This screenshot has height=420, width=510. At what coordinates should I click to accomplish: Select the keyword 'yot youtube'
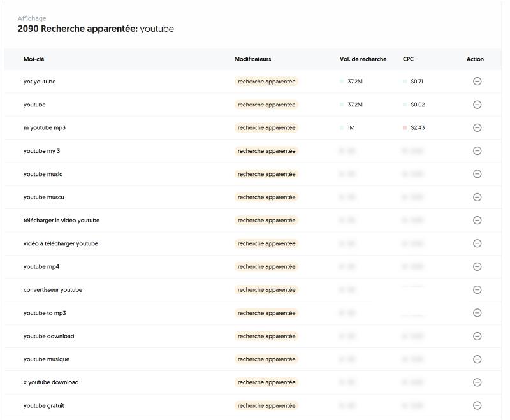click(x=40, y=82)
